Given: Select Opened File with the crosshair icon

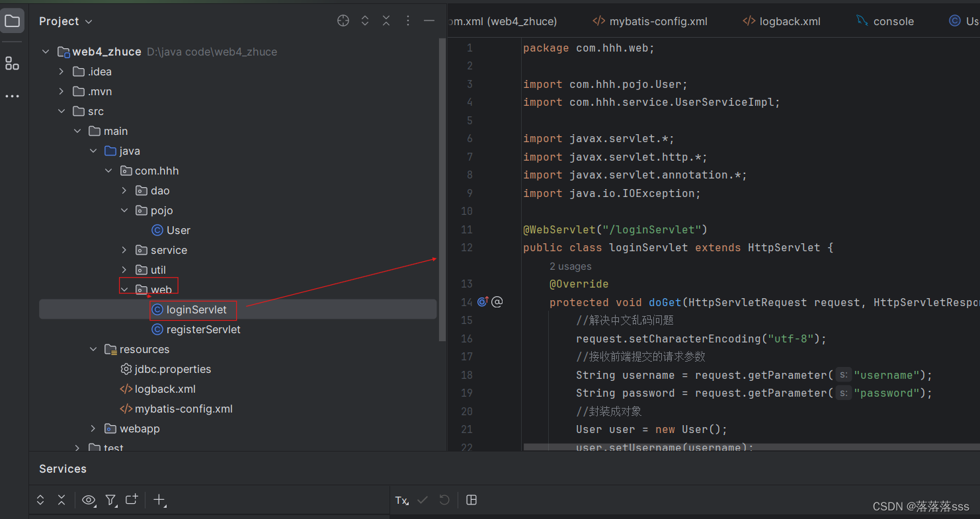Looking at the screenshot, I should click(343, 20).
